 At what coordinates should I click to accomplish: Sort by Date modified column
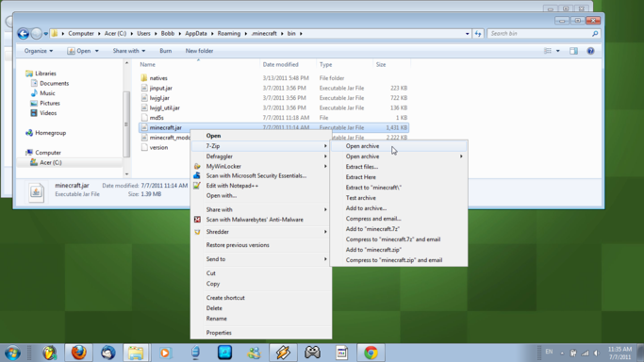point(289,64)
